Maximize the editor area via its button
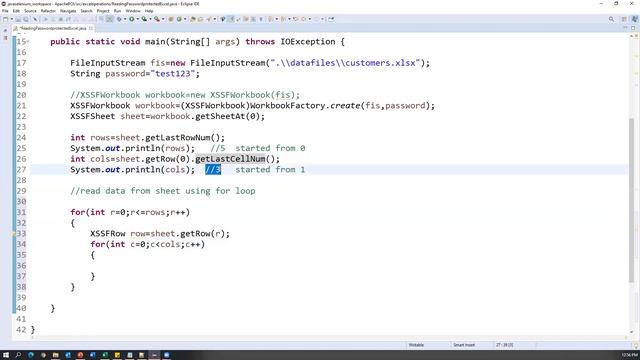The height and width of the screenshot is (360, 640). tap(633, 28)
